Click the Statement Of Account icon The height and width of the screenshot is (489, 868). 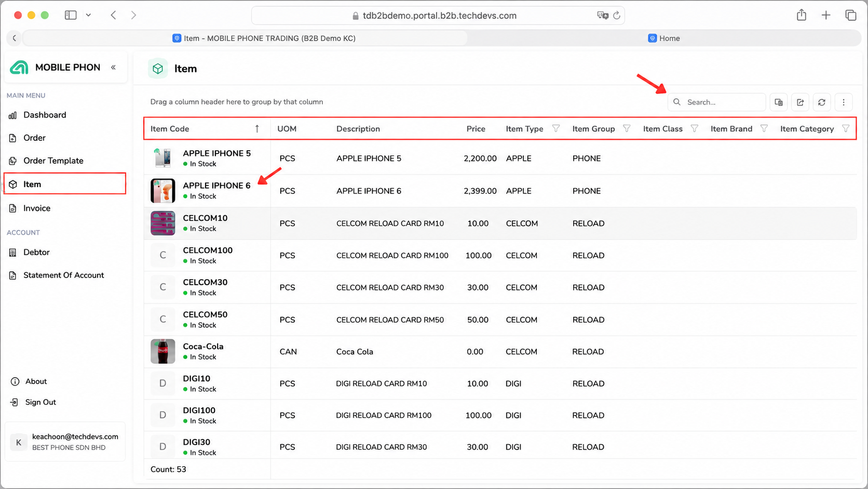point(13,275)
